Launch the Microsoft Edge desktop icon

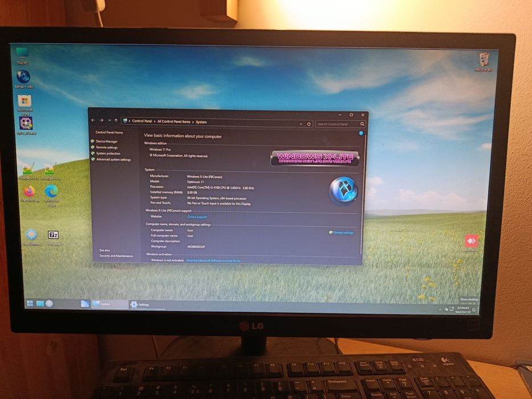click(51, 195)
